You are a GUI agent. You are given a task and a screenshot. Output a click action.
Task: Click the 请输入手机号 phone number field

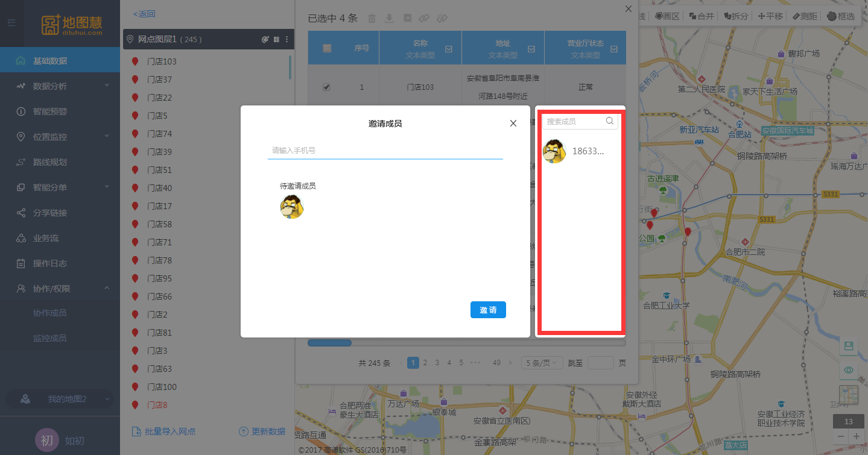coord(385,150)
